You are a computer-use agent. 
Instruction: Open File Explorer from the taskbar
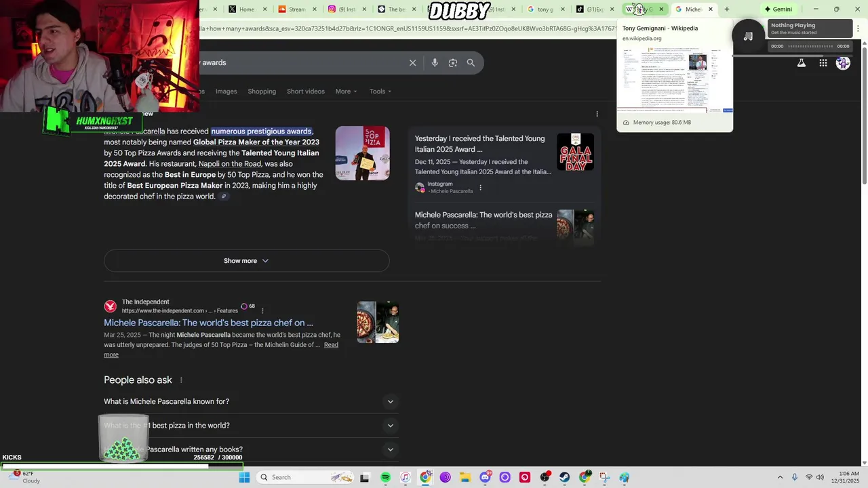pyautogui.click(x=465, y=477)
